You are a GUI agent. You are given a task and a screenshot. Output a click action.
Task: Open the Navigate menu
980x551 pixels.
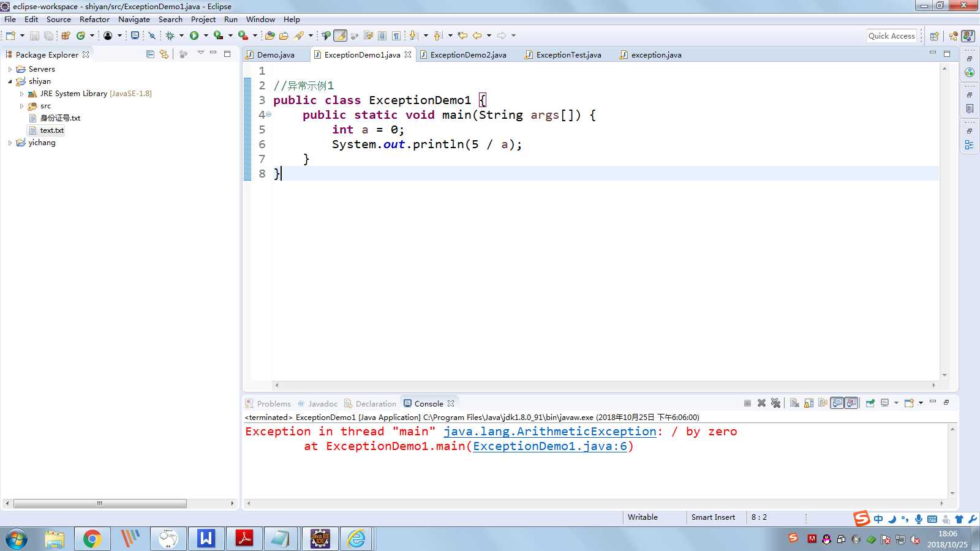134,19
